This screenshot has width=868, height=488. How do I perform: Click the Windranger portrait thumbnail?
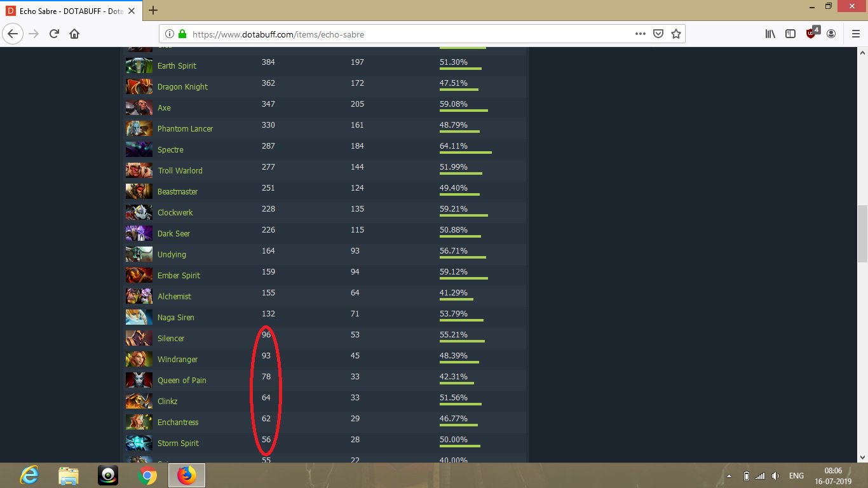click(139, 360)
